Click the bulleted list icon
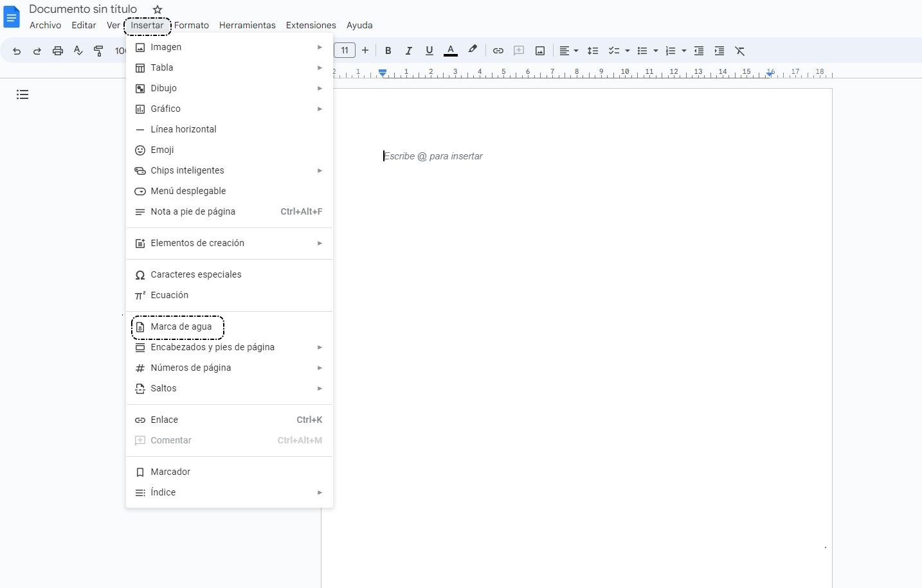 point(642,51)
